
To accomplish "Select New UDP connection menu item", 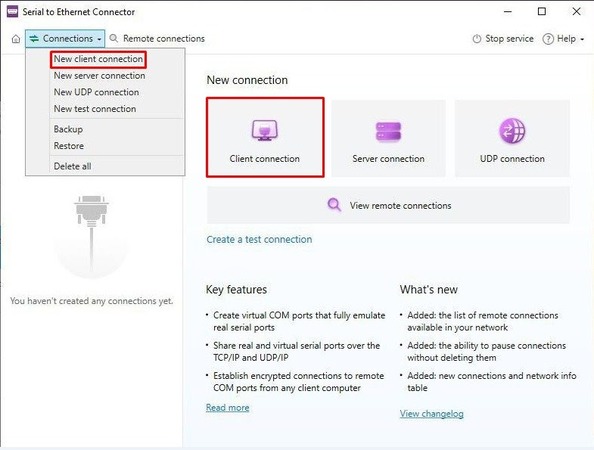I will pyautogui.click(x=96, y=92).
